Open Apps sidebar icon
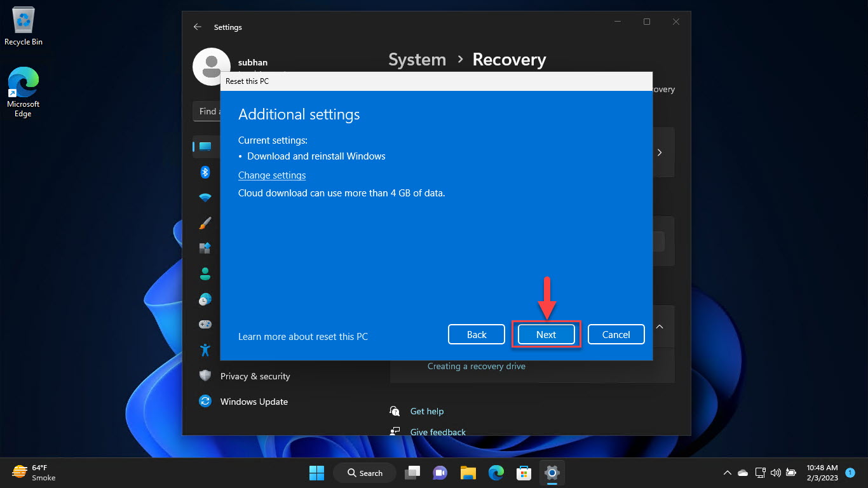 (205, 248)
